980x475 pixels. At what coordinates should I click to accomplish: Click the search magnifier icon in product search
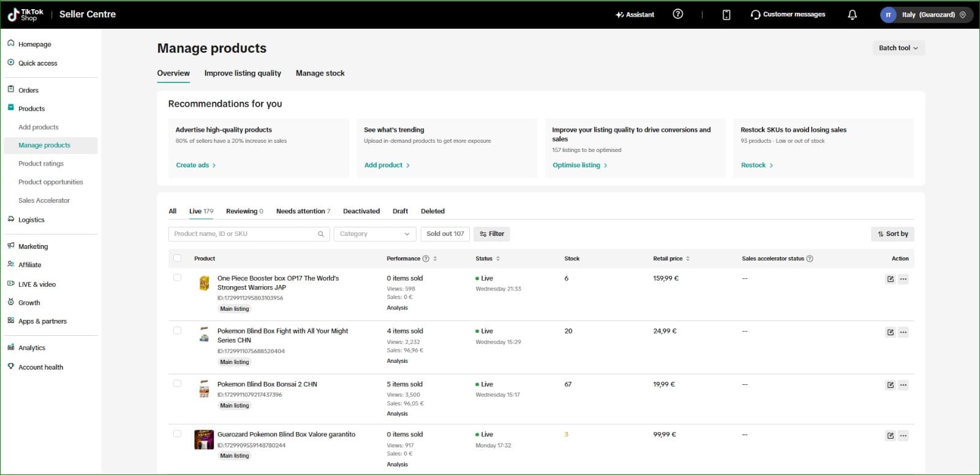click(x=320, y=234)
